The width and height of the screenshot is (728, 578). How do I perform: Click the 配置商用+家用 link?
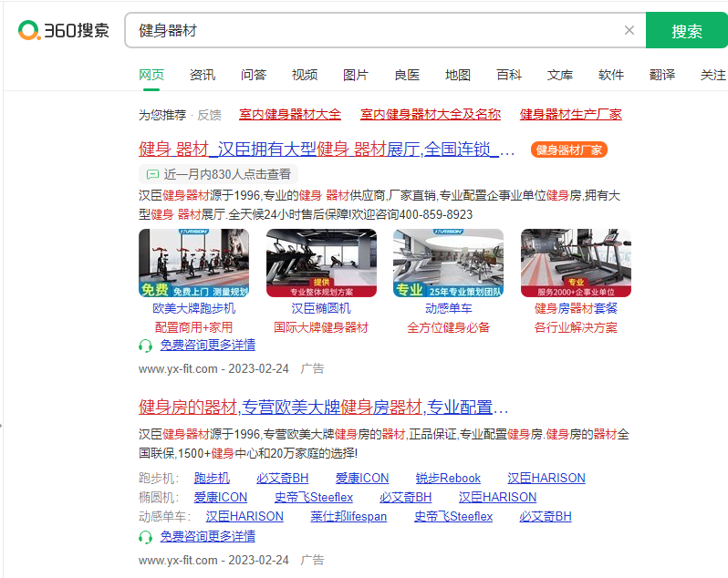coord(193,327)
